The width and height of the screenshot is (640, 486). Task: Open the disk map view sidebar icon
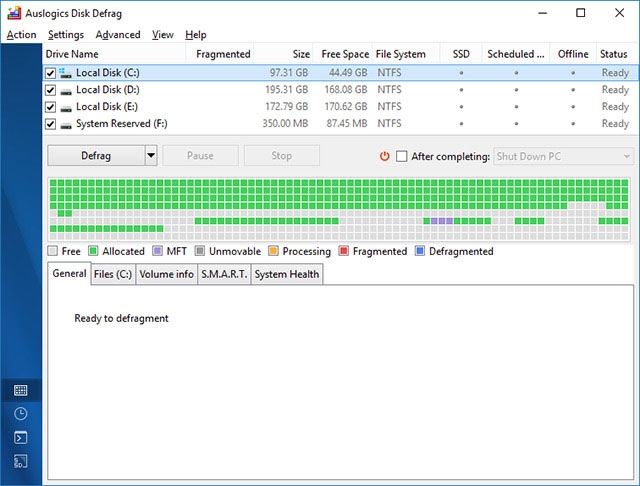[x=20, y=391]
